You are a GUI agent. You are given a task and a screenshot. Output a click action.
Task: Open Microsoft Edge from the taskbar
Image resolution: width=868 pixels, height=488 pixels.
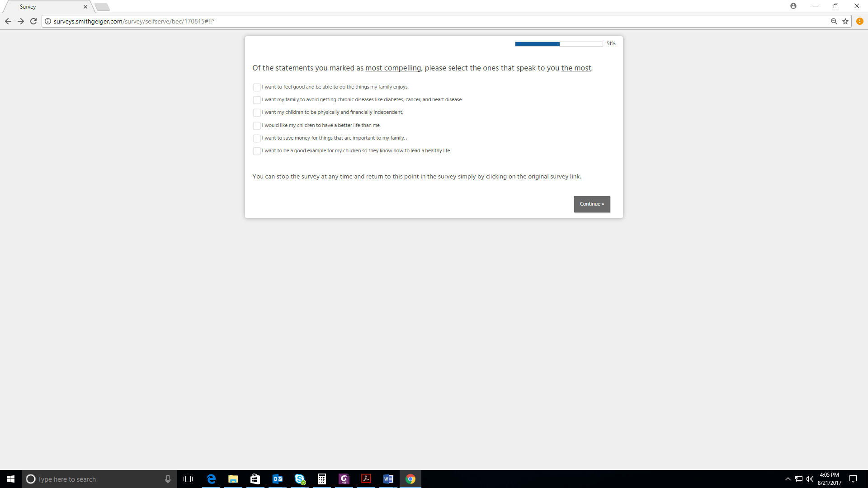coord(211,479)
